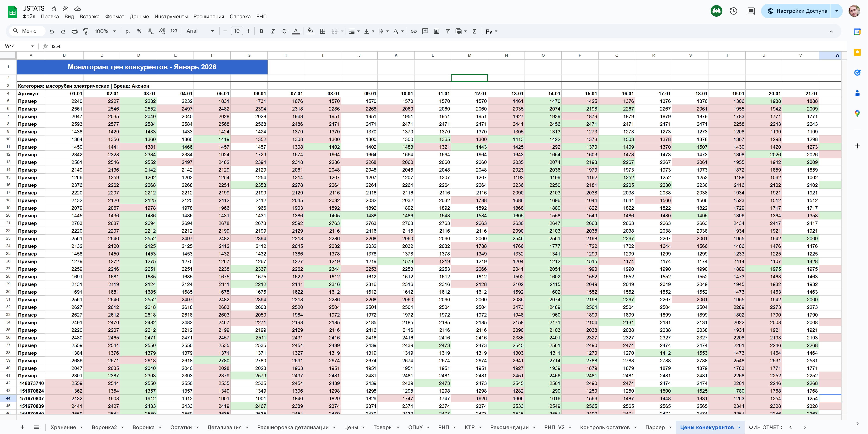Toggle bold formatting
The height and width of the screenshot is (434, 868).
click(x=261, y=31)
